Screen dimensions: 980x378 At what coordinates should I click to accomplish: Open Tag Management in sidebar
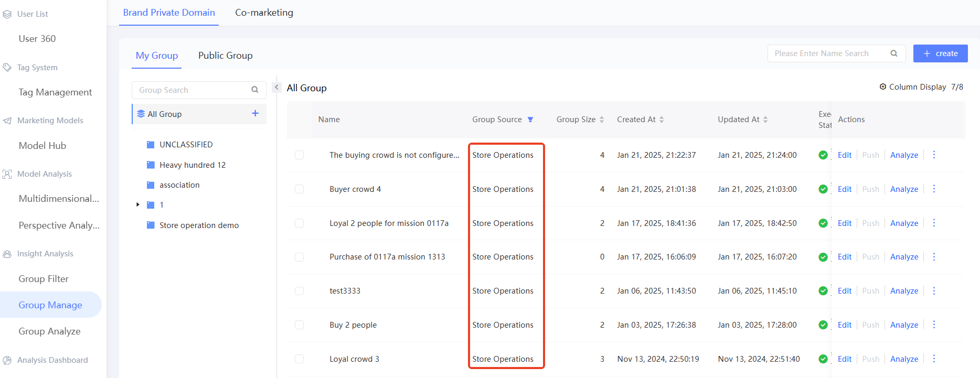[x=55, y=92]
